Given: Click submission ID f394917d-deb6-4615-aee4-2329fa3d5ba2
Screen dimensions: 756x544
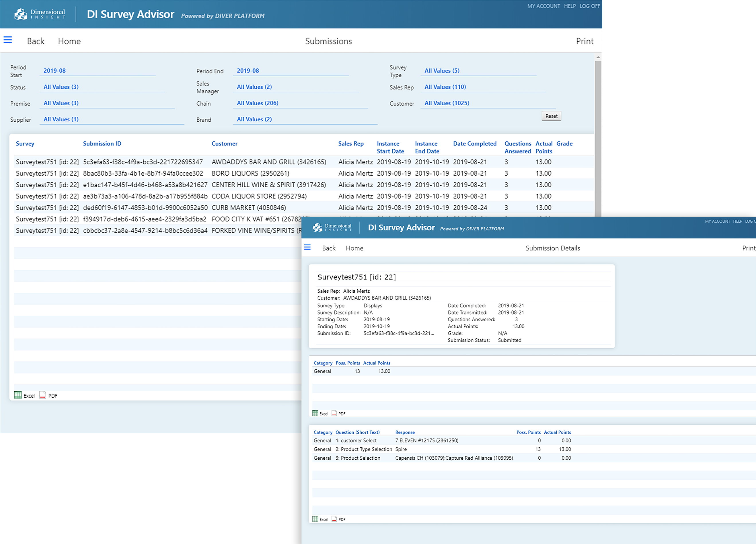Looking at the screenshot, I should point(145,219).
